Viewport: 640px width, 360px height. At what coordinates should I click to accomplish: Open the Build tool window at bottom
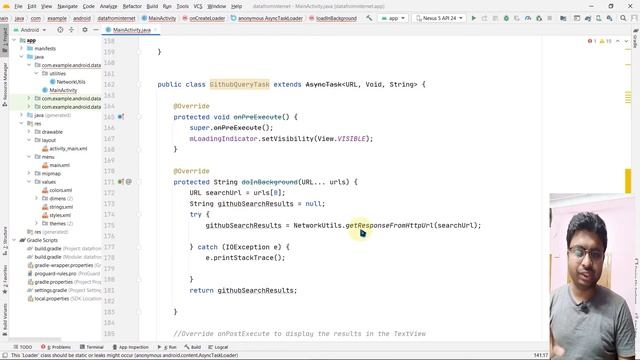[192, 347]
